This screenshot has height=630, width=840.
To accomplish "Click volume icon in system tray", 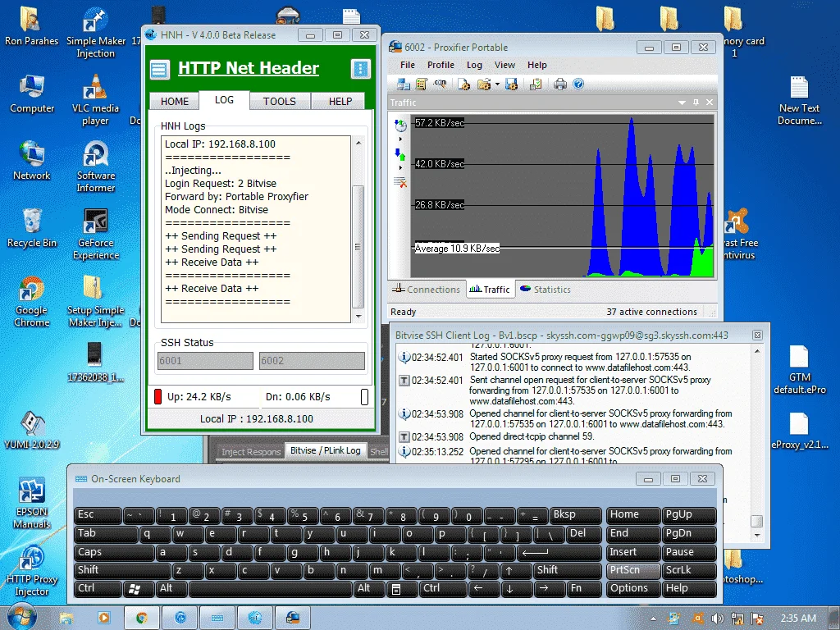I will (717, 619).
